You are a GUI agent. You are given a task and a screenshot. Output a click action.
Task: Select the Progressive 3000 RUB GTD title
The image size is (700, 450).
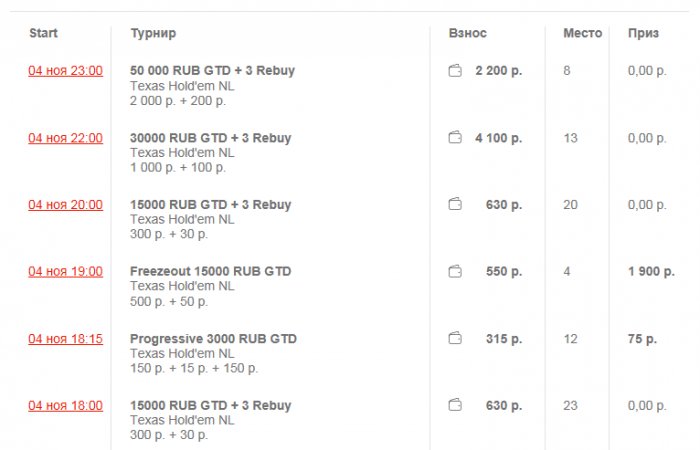(x=213, y=339)
